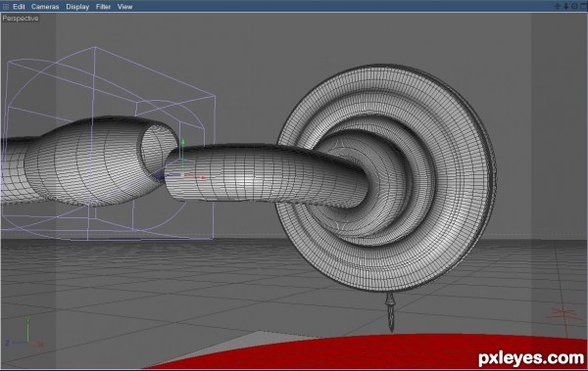
Task: Open the Display menu
Action: [77, 7]
